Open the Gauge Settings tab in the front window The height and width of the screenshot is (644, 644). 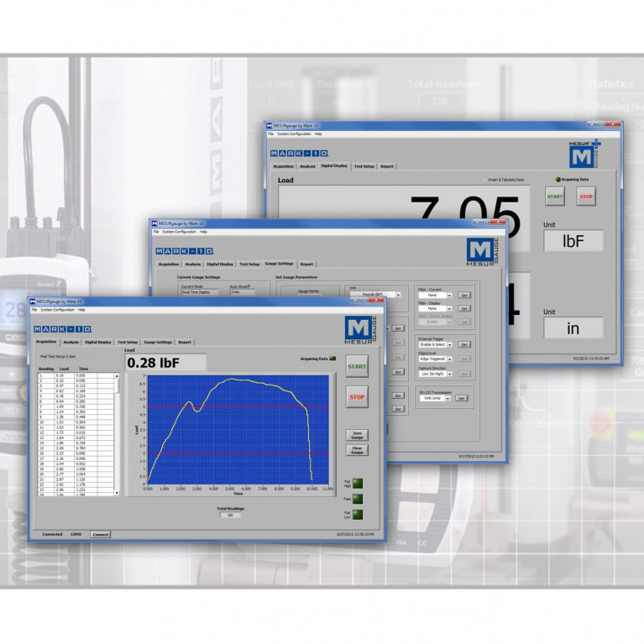click(158, 342)
